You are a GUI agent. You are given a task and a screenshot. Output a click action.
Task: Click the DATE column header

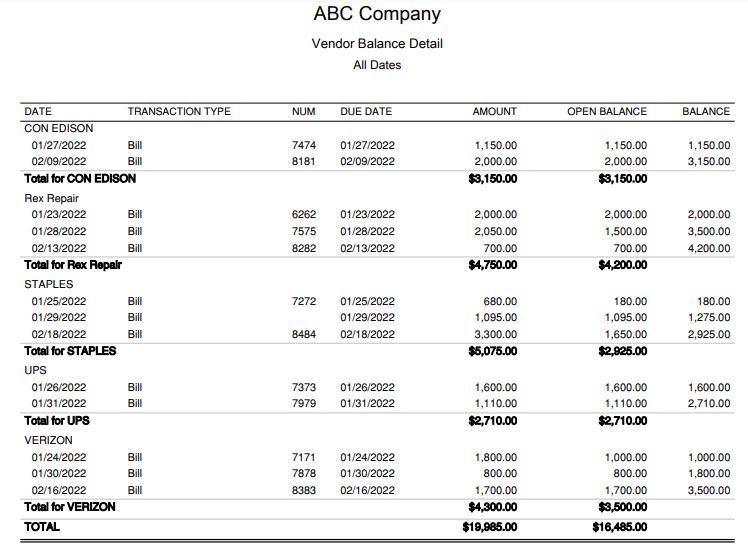point(38,111)
